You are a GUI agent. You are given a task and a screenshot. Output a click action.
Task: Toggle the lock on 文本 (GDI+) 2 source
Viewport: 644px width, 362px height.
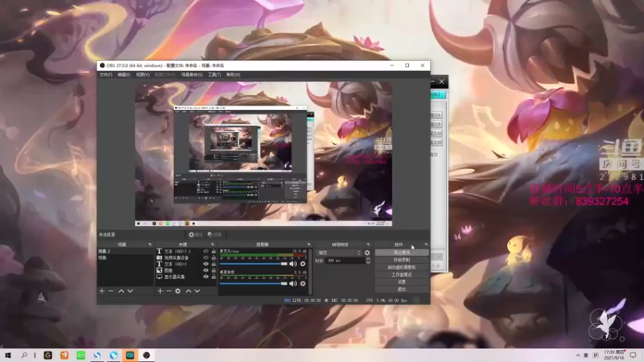pyautogui.click(x=213, y=251)
